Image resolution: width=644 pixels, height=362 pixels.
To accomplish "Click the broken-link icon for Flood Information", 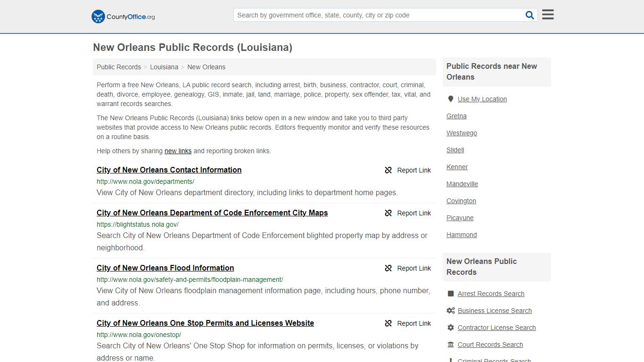I will (388, 268).
